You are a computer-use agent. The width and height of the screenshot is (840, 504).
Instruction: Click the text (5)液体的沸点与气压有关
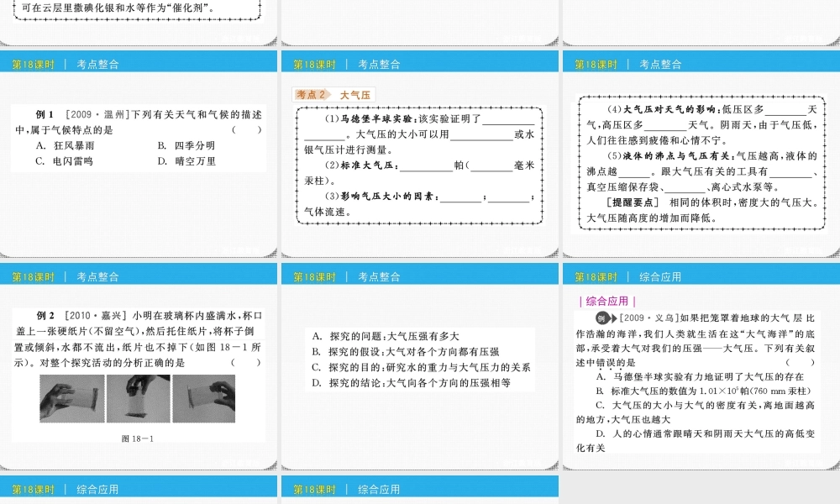point(670,156)
